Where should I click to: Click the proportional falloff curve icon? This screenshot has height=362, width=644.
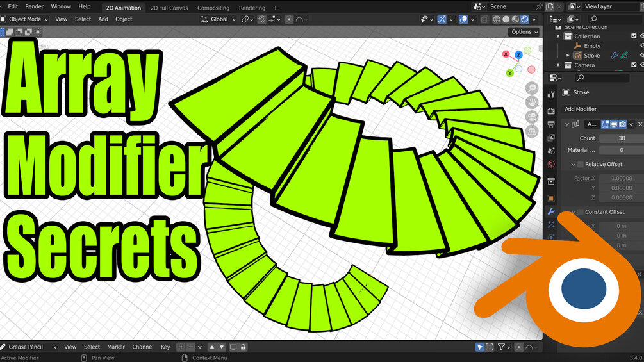pyautogui.click(x=301, y=19)
